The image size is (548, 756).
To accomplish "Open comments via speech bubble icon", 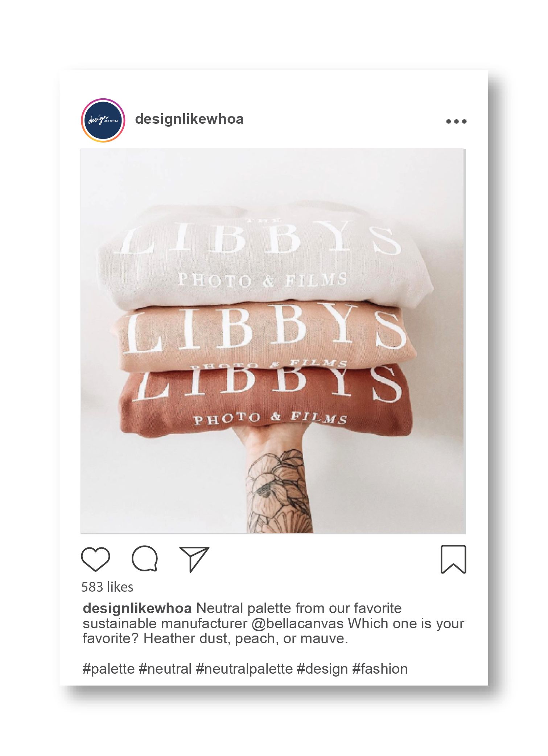I will pyautogui.click(x=145, y=559).
